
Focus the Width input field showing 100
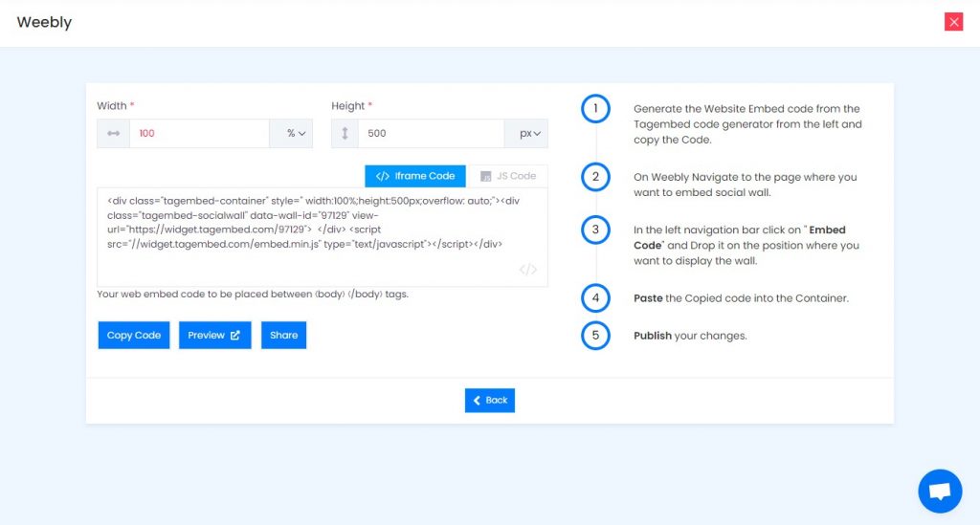[x=199, y=134]
